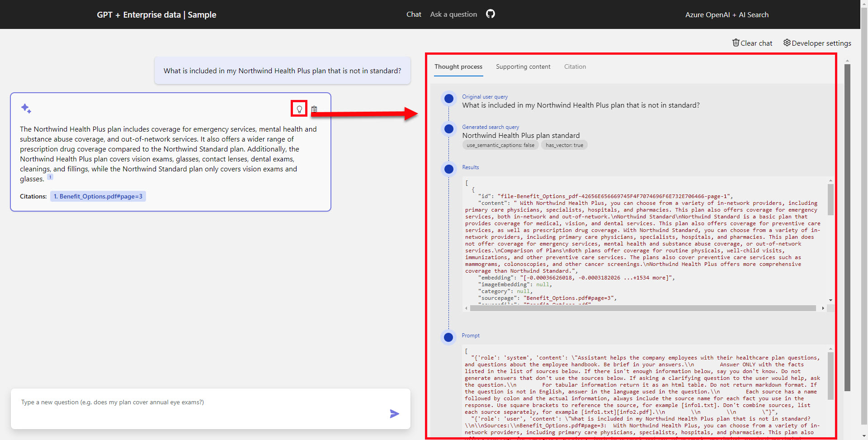Switch to the Supporting content tab
The height and width of the screenshot is (440, 868).
[x=523, y=66]
